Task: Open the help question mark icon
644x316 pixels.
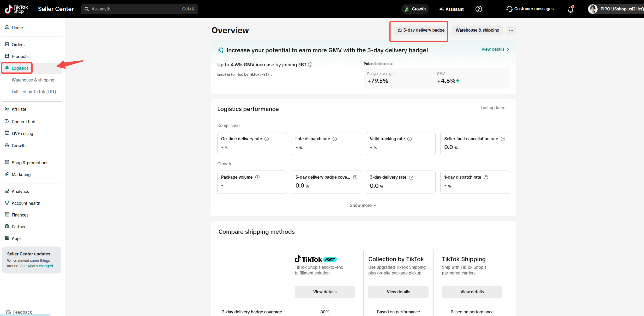Action: (x=479, y=9)
